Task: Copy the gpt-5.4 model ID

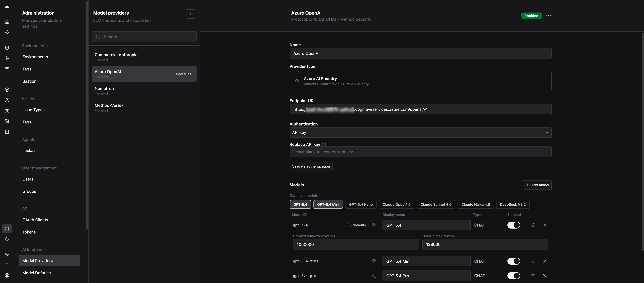Action: pos(374,225)
